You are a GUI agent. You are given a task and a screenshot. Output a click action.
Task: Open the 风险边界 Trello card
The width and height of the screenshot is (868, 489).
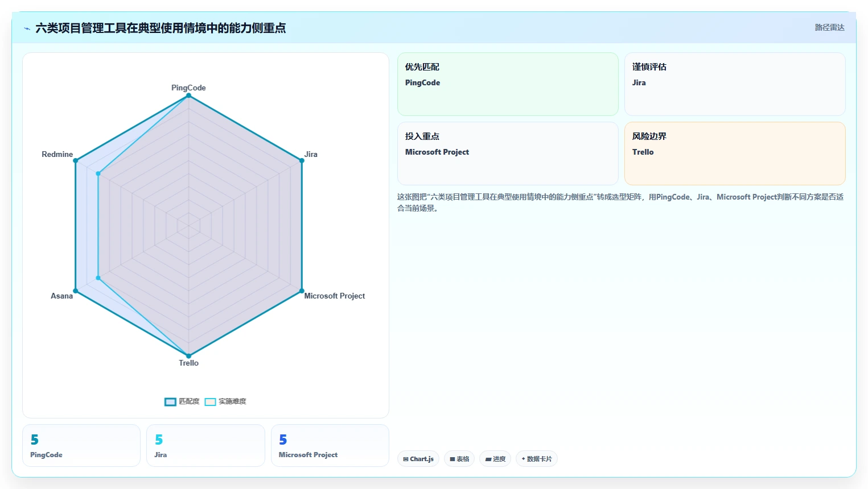pyautogui.click(x=735, y=154)
